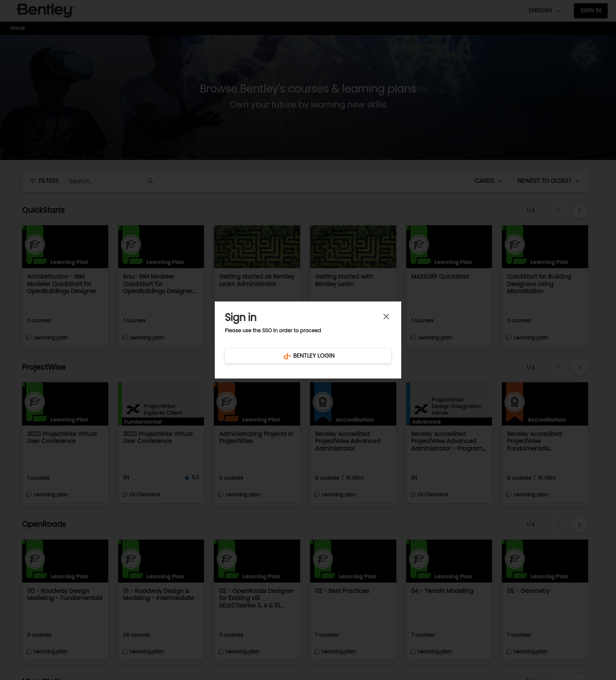
Task: Focus the Search input field
Action: (106, 181)
